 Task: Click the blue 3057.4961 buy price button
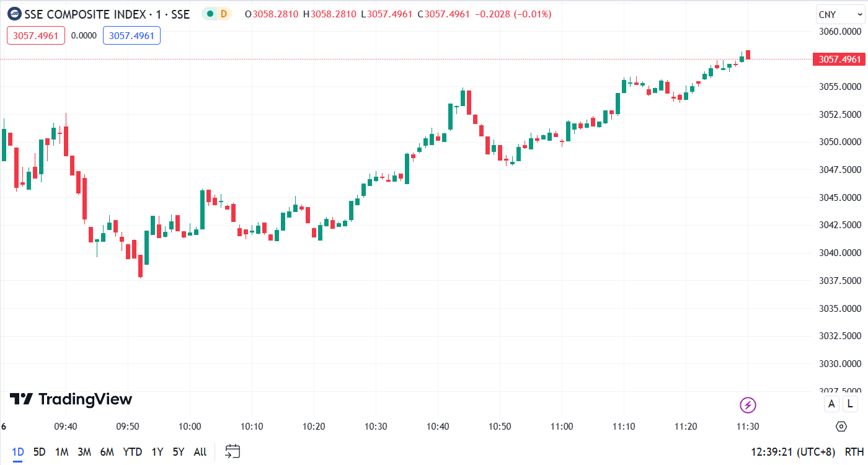[131, 35]
